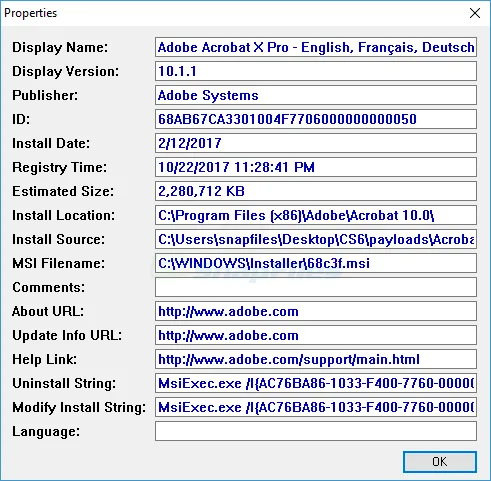
Task: Click the Modify Install String field
Action: pos(316,407)
